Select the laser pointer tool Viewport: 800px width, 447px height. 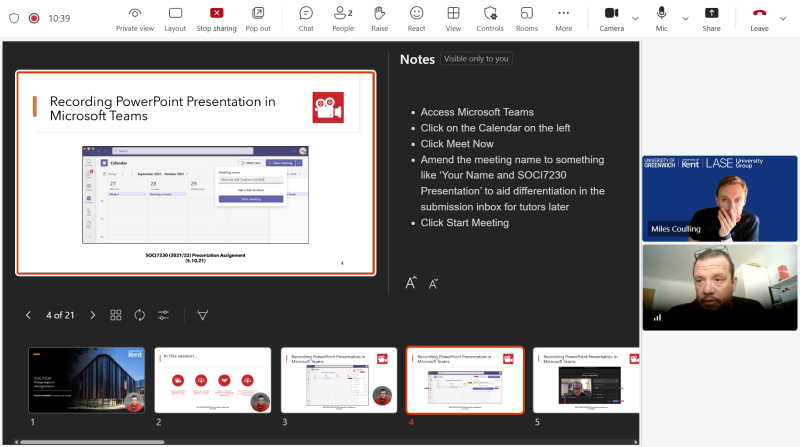203,315
